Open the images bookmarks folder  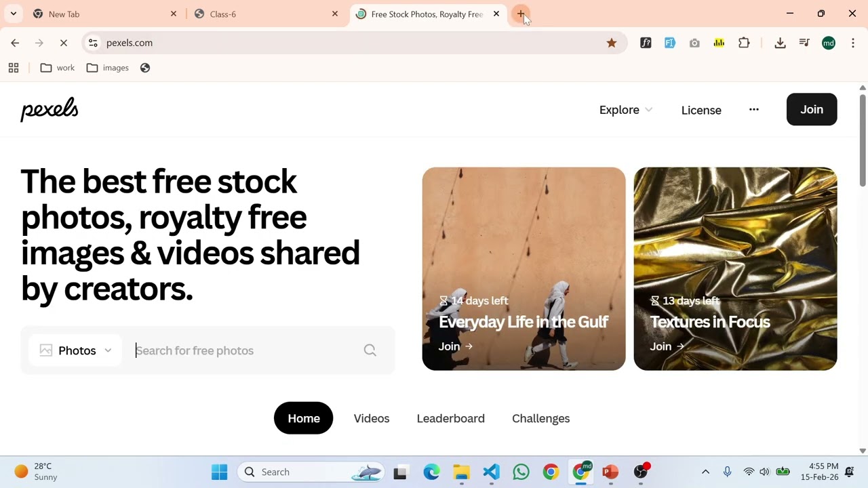pyautogui.click(x=108, y=68)
